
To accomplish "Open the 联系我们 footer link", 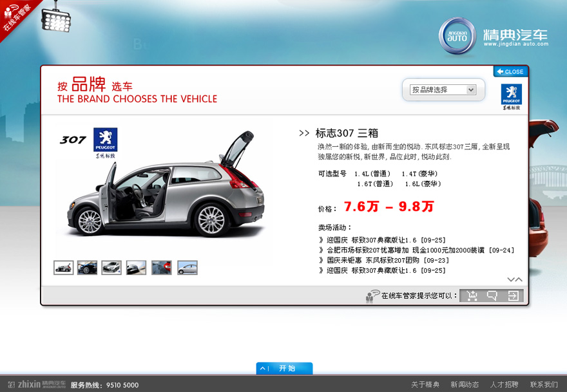I will [x=544, y=384].
